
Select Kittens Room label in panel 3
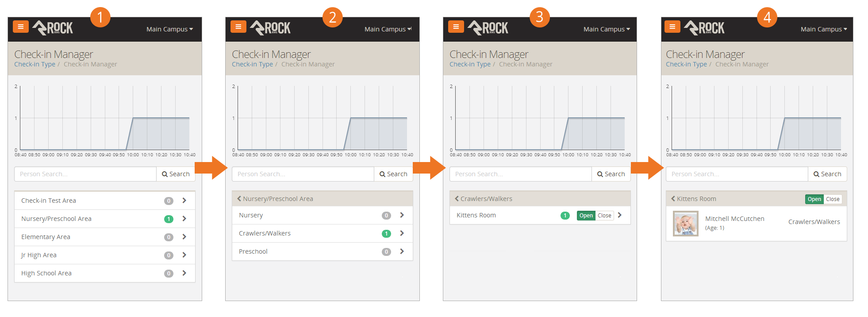(476, 215)
